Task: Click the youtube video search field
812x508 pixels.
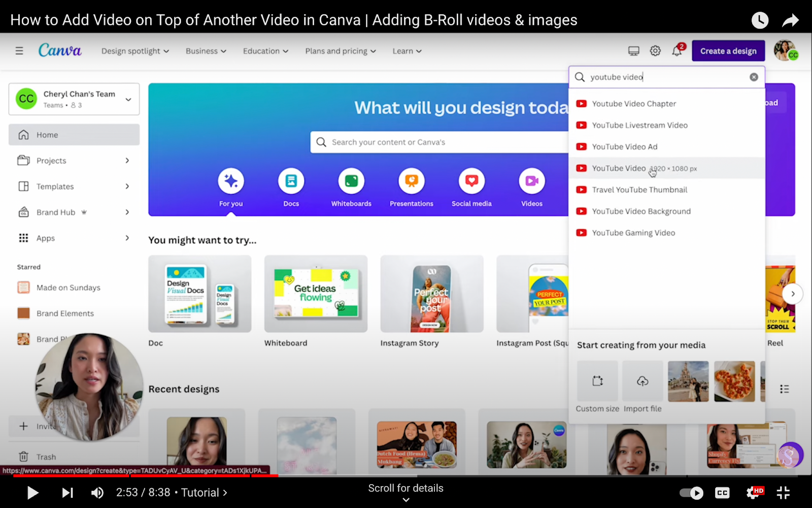Action: coord(666,77)
